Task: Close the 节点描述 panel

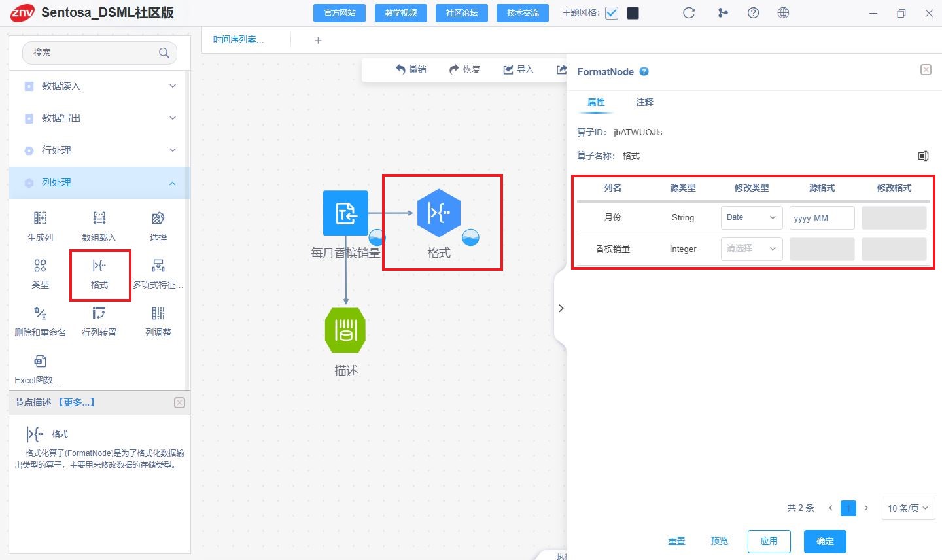Action: [x=180, y=403]
